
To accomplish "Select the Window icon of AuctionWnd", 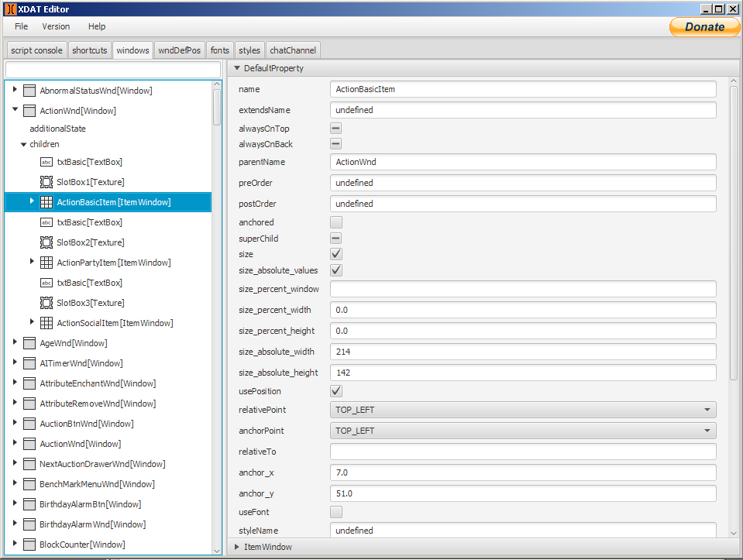I will coord(29,443).
